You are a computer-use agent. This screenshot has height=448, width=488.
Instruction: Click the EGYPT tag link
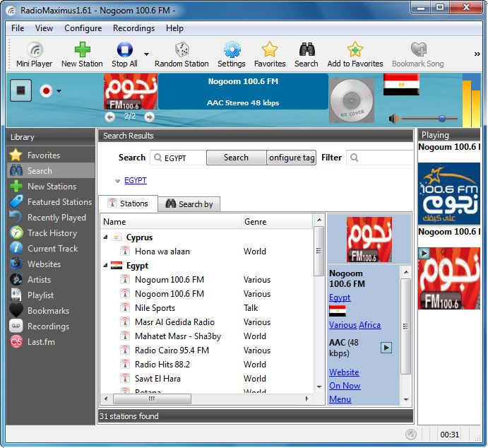click(x=136, y=180)
